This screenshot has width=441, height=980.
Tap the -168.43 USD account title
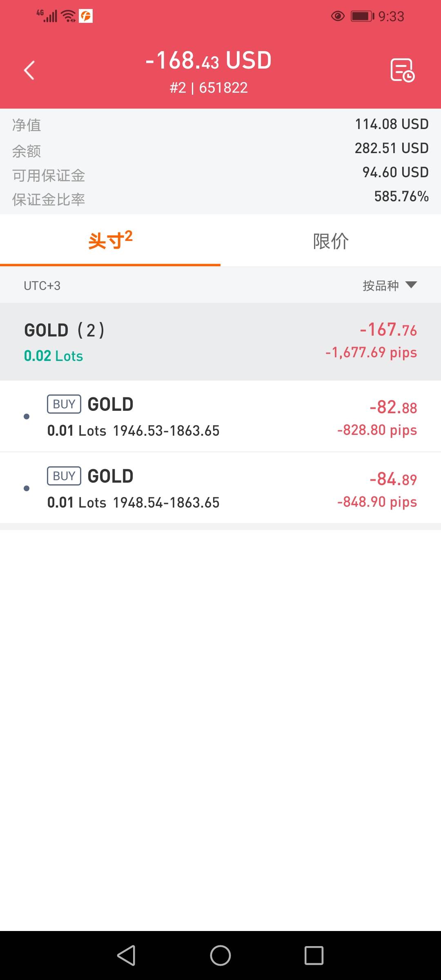tap(209, 60)
